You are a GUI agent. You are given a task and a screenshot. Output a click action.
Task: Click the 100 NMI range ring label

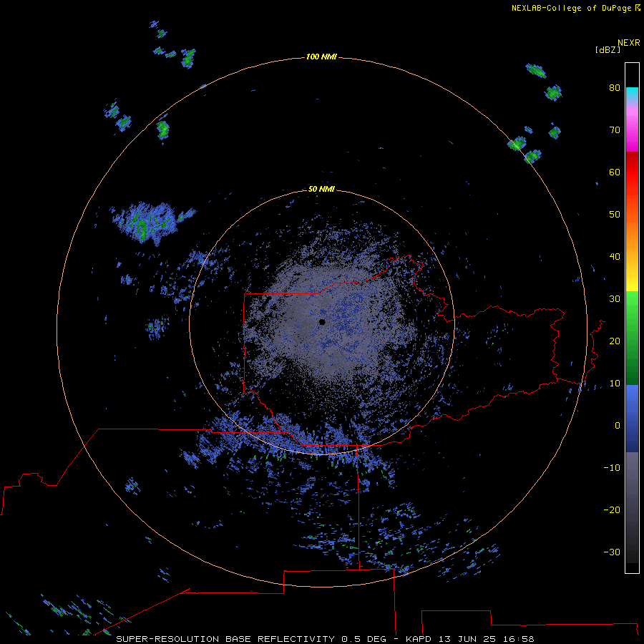pyautogui.click(x=321, y=57)
